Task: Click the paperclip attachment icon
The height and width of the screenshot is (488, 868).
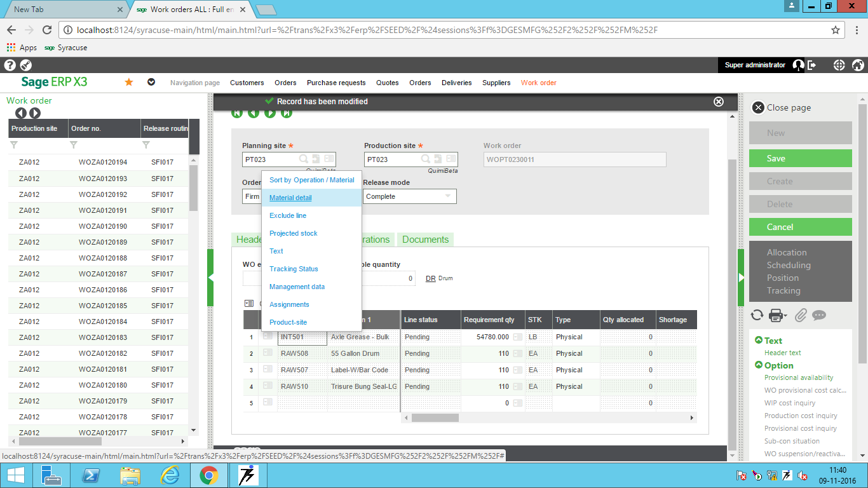Action: coord(801,315)
